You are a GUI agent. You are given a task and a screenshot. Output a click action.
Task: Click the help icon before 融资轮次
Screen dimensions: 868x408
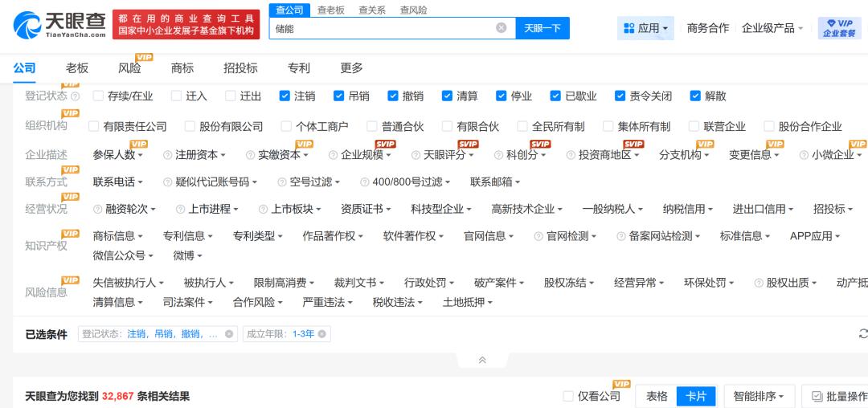pyautogui.click(x=98, y=209)
